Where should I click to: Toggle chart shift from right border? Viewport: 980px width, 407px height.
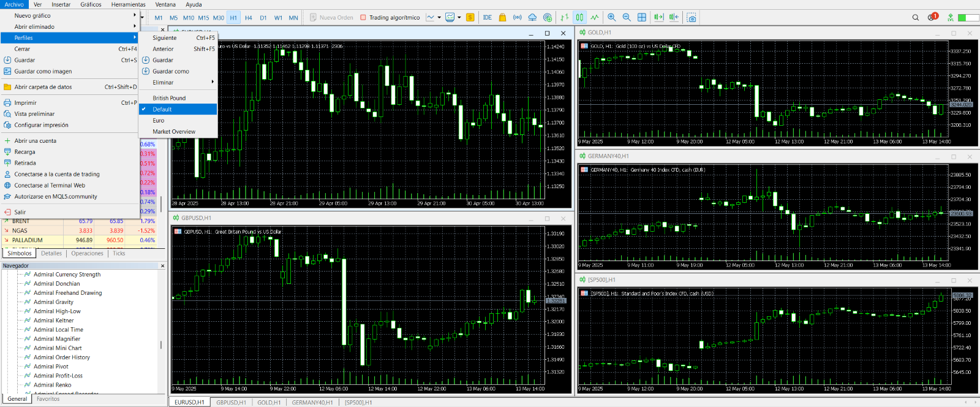tap(674, 18)
